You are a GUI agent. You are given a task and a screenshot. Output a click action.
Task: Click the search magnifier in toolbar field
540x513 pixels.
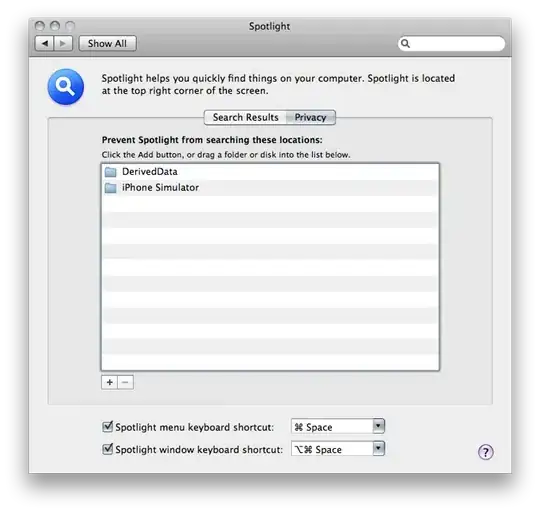[405, 44]
